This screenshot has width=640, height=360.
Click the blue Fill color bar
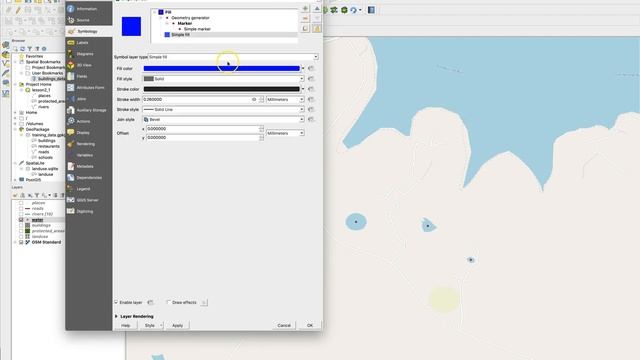tap(222, 69)
